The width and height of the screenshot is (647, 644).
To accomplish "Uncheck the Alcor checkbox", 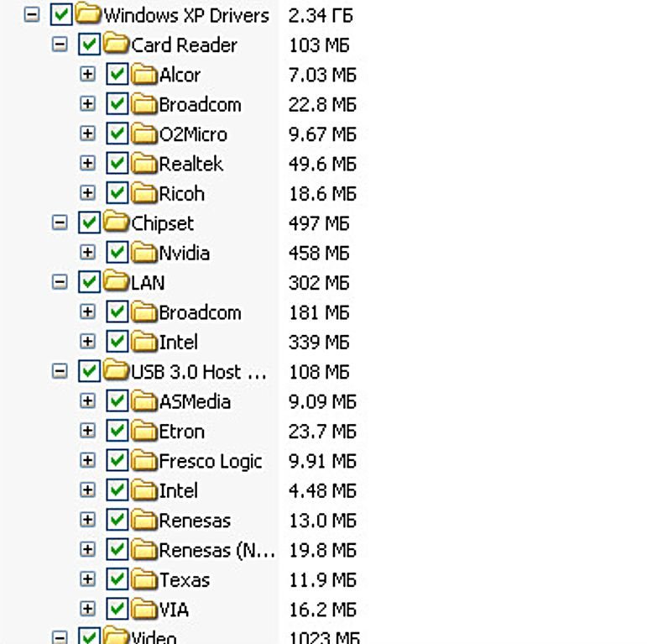I will click(x=117, y=75).
